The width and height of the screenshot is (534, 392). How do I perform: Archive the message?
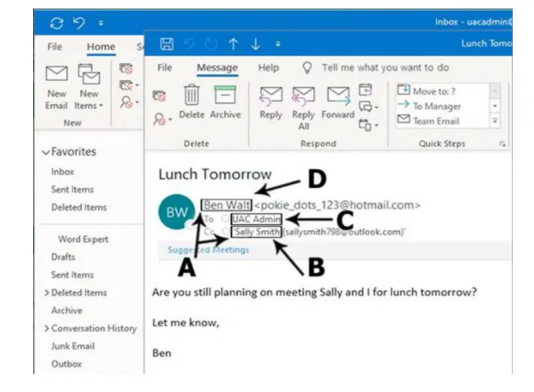coord(225,101)
